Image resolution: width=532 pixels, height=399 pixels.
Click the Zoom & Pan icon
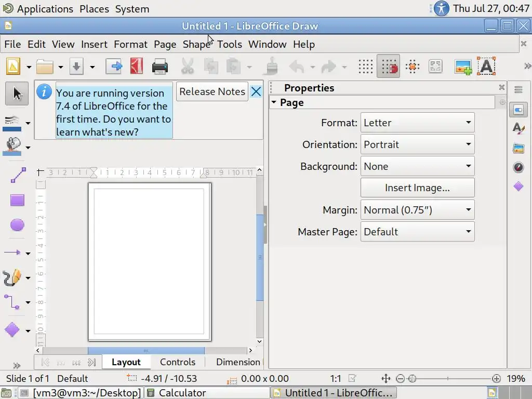click(435, 66)
